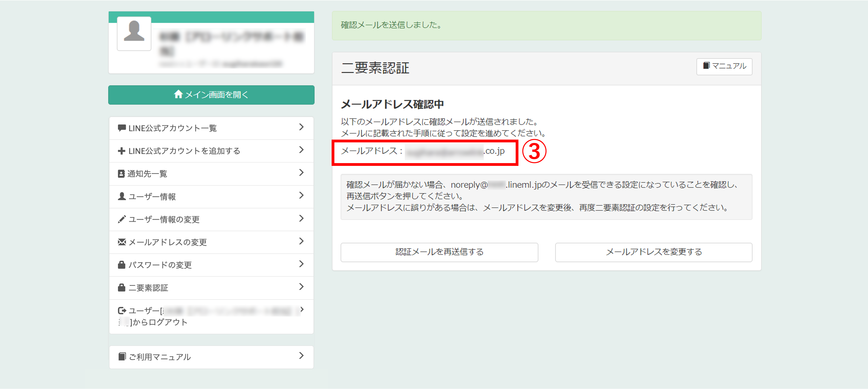The width and height of the screenshot is (868, 389).
Task: Click the pencil icon beside ユーザー情報の変更
Action: tap(122, 219)
